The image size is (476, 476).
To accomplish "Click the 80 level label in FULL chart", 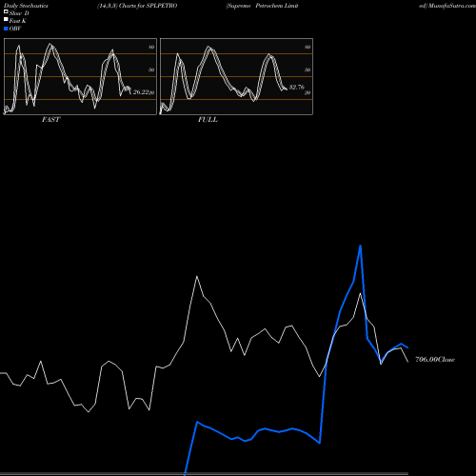I will 307,47.
